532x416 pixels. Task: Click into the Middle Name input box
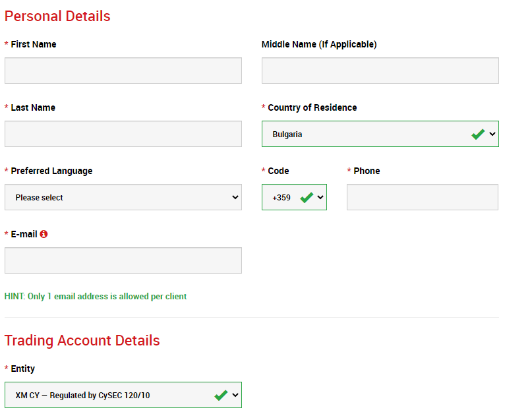point(380,71)
